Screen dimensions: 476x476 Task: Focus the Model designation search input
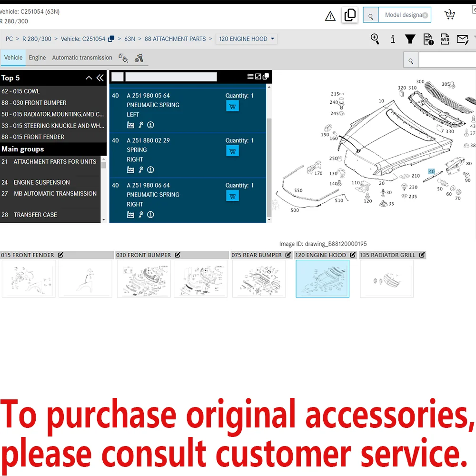click(403, 15)
